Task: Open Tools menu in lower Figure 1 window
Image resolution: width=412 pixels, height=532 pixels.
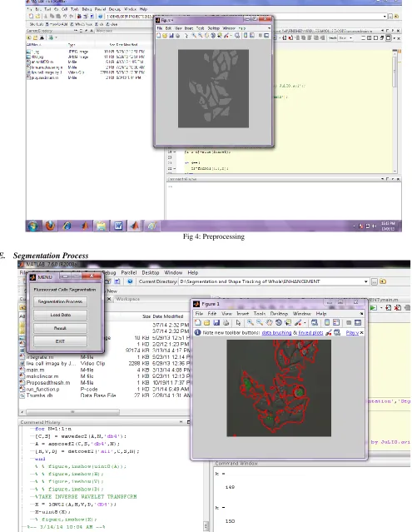Action: [260, 314]
